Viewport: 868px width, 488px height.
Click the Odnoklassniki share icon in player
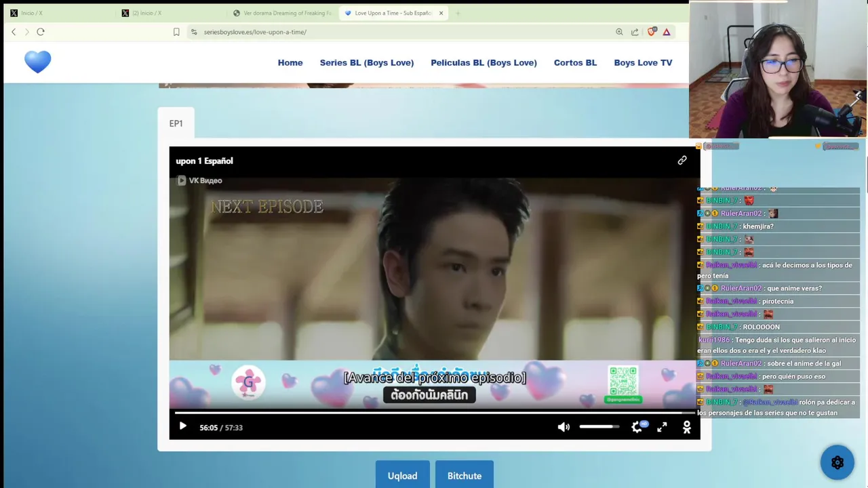click(686, 427)
